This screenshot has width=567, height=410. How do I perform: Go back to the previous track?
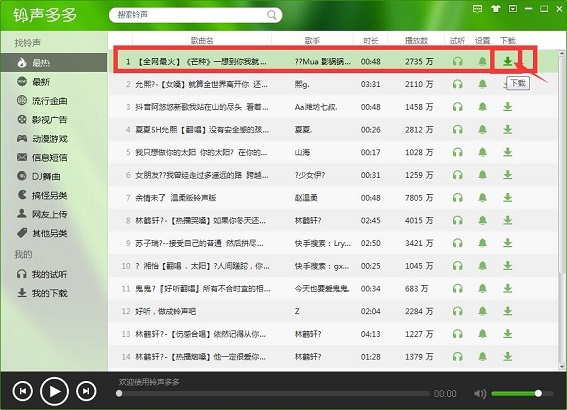22,391
